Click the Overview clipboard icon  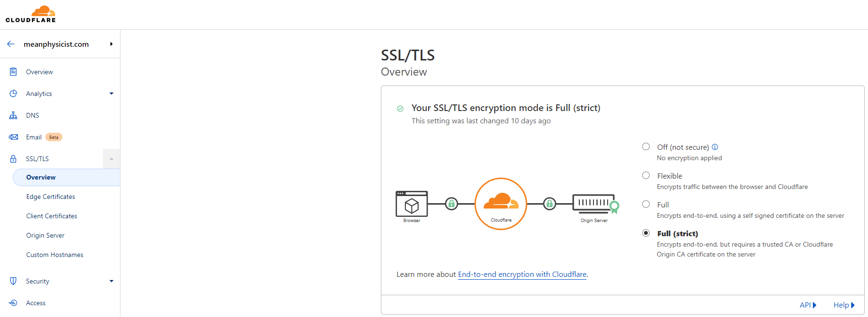(13, 72)
